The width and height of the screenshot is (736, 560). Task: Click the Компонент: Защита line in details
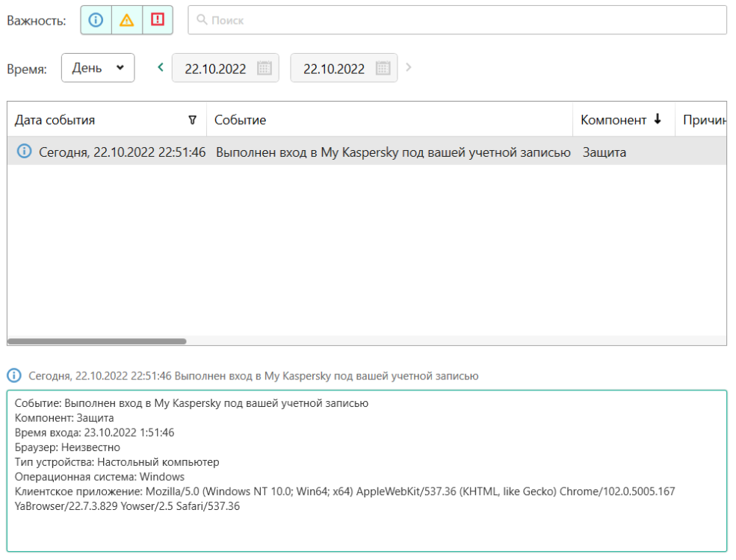(64, 418)
